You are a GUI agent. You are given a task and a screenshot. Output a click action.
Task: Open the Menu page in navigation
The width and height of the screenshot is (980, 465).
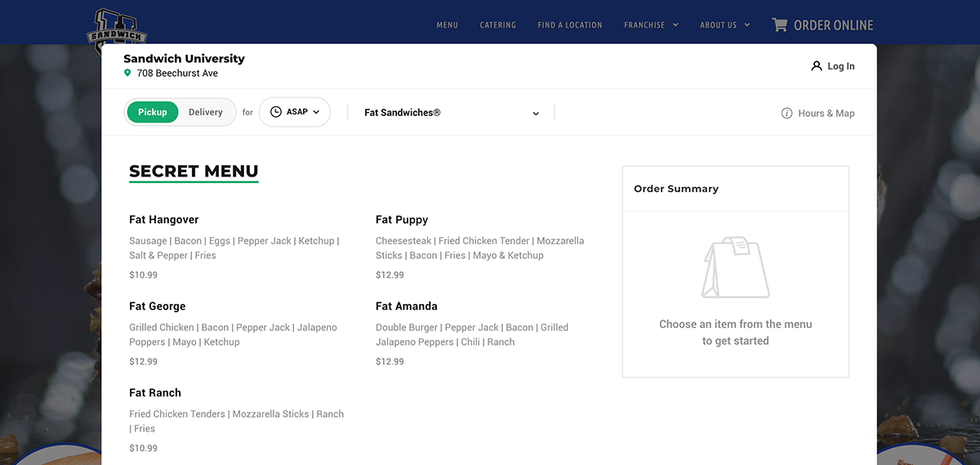447,25
